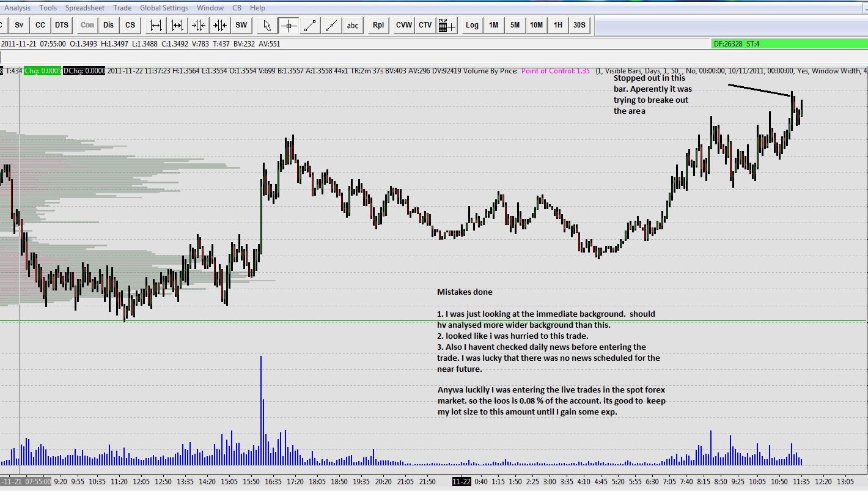Viewport: 868px width, 491px height.
Task: Open the Help menu
Action: point(257,8)
